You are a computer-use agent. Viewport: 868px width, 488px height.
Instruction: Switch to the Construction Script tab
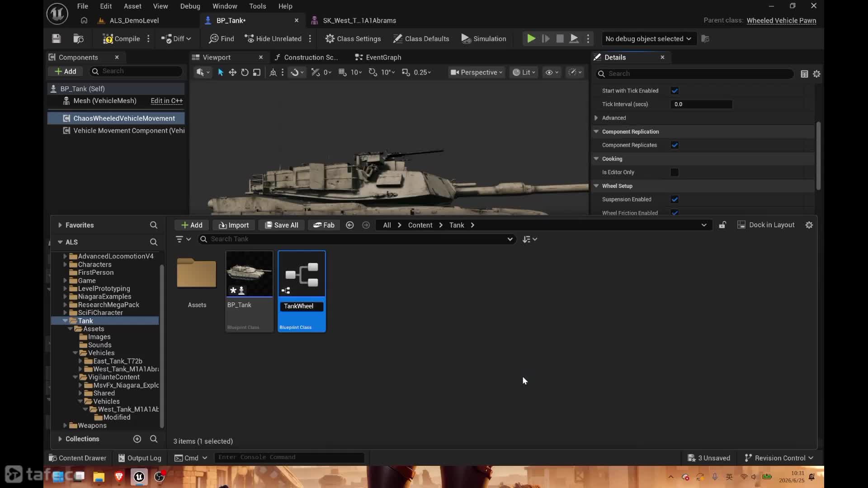point(306,57)
